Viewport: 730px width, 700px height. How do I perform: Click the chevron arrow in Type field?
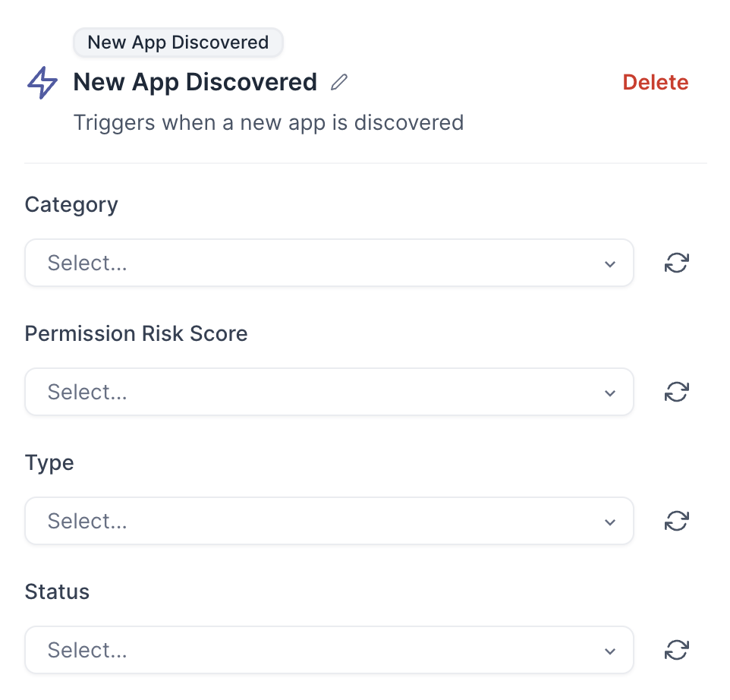[x=609, y=522]
